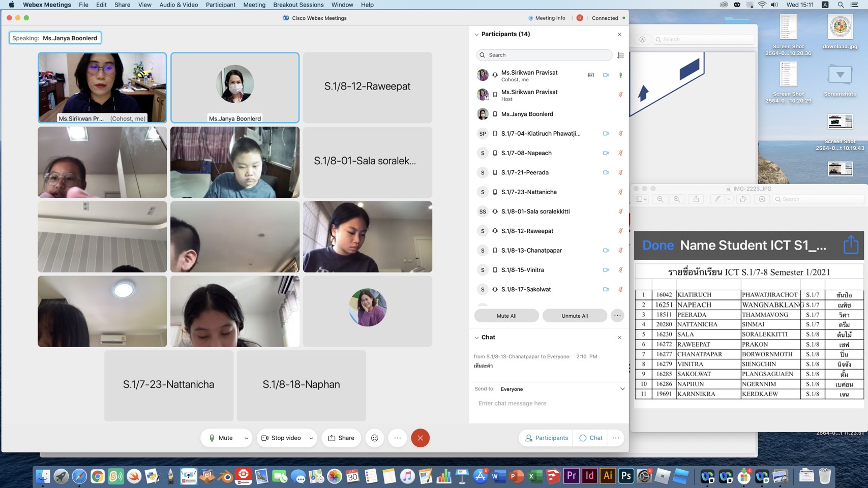Click the participants Search field
The width and height of the screenshot is (868, 488).
pos(544,55)
